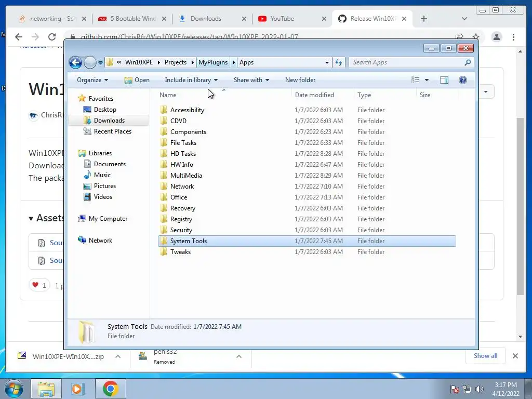Open the Share with menu

tap(251, 80)
